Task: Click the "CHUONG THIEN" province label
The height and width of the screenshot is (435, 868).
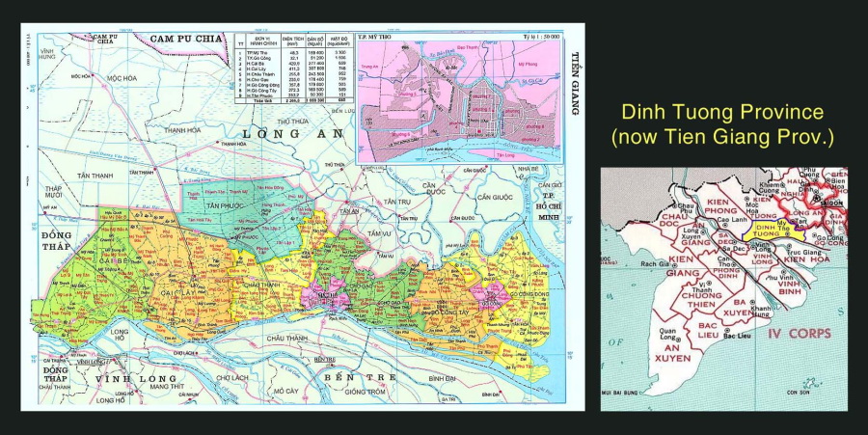Action: point(701,299)
